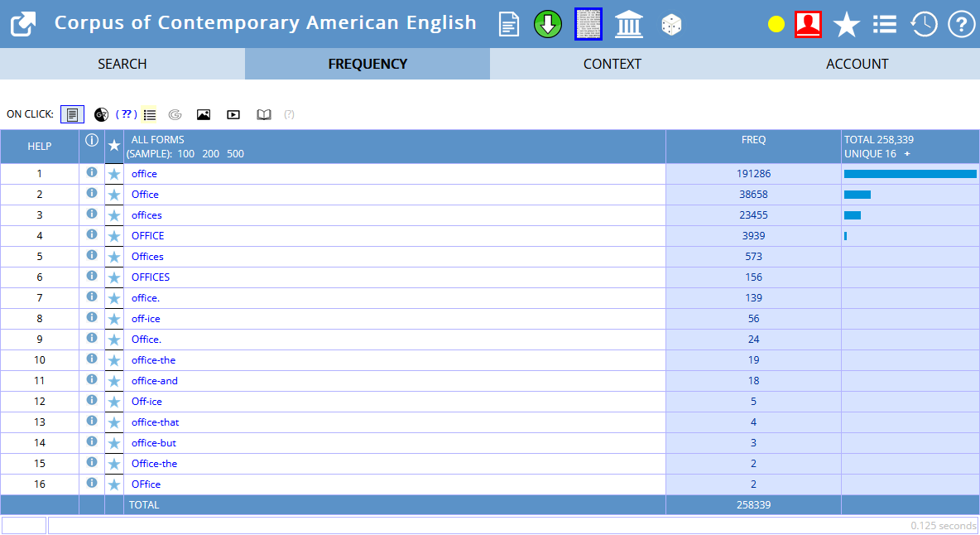Favorite the 'OFfice' row 16 star
This screenshot has width=980, height=535.
(113, 484)
